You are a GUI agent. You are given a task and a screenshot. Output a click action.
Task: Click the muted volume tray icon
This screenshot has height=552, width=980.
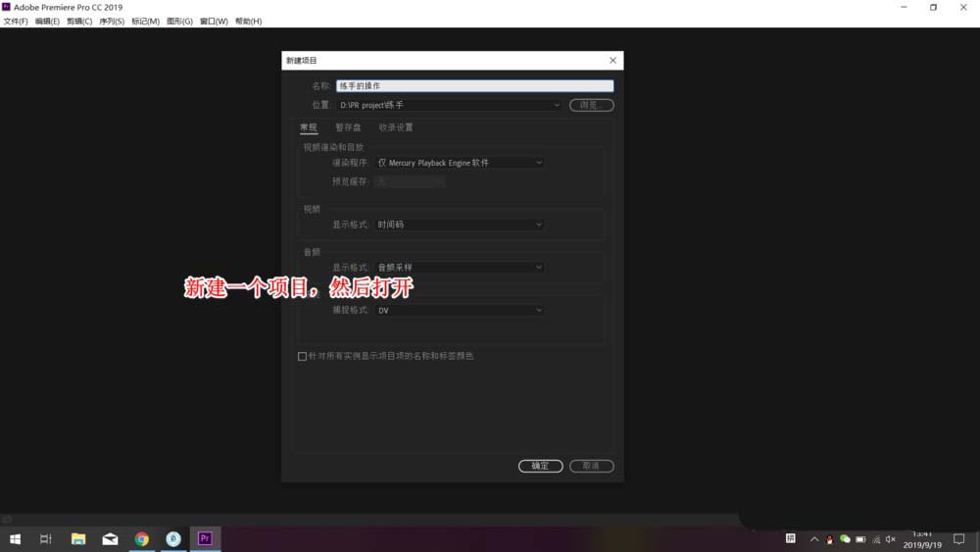tap(891, 539)
